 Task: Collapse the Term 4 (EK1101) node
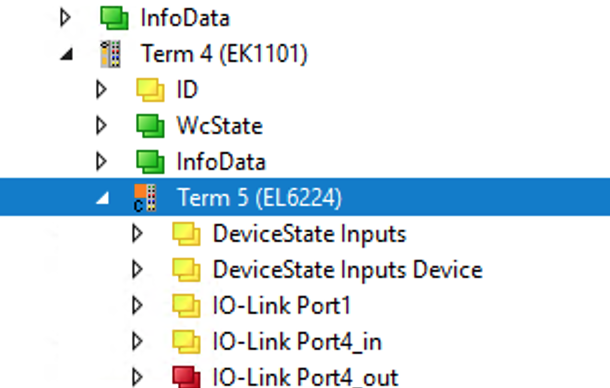point(67,54)
